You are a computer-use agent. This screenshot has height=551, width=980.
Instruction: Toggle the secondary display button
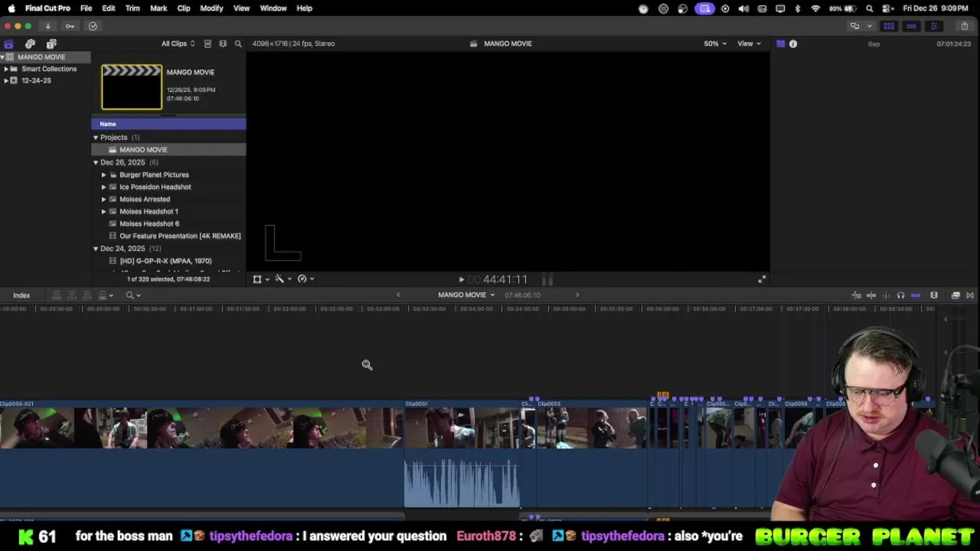854,26
